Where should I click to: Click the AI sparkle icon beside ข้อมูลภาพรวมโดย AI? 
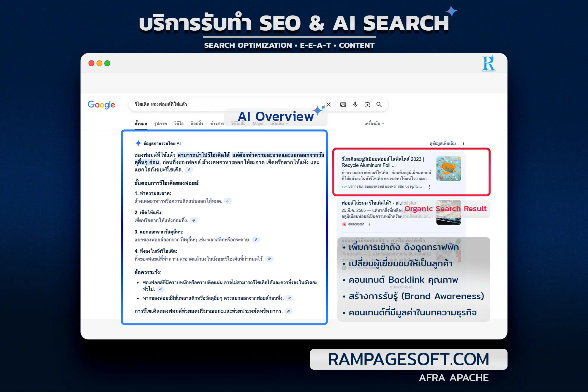[x=138, y=143]
